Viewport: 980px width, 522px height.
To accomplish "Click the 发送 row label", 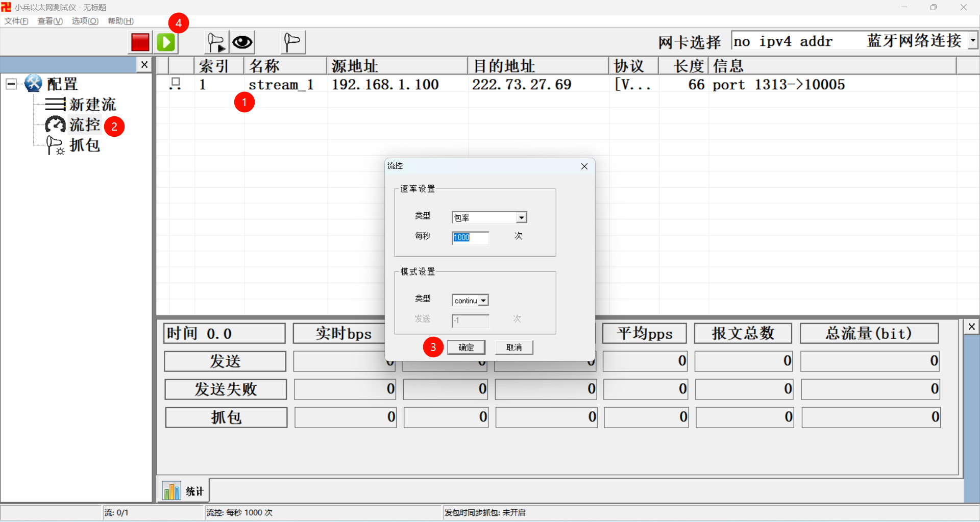I will tap(225, 361).
